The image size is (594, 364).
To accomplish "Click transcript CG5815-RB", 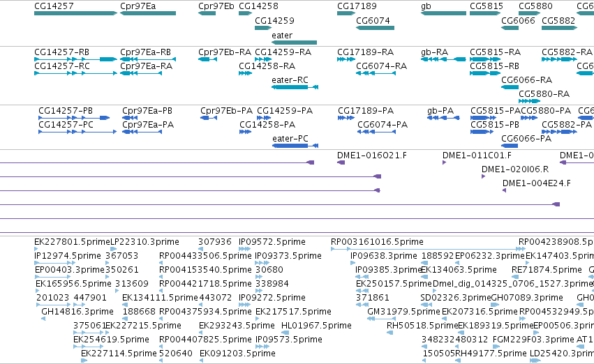I will coord(485,73).
